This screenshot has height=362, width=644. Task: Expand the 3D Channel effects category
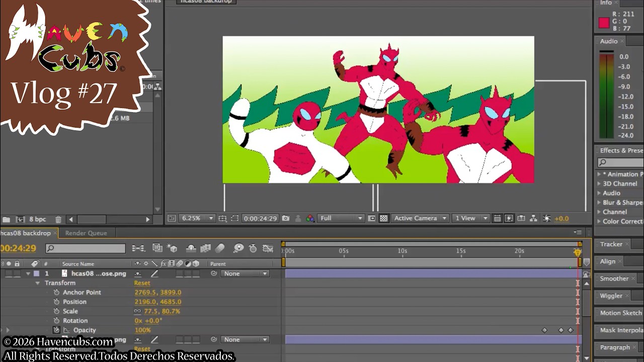click(x=599, y=184)
